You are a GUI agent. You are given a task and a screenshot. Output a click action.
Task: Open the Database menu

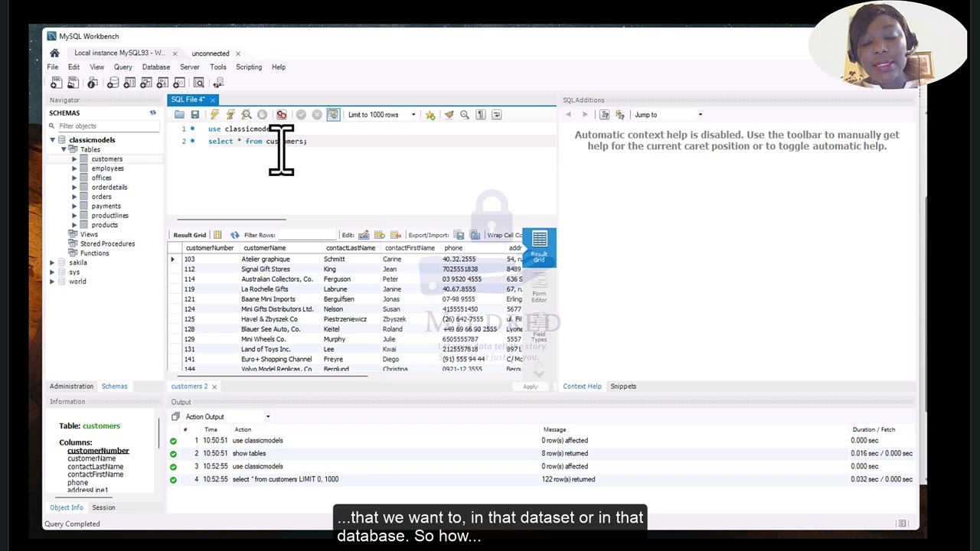(x=155, y=67)
